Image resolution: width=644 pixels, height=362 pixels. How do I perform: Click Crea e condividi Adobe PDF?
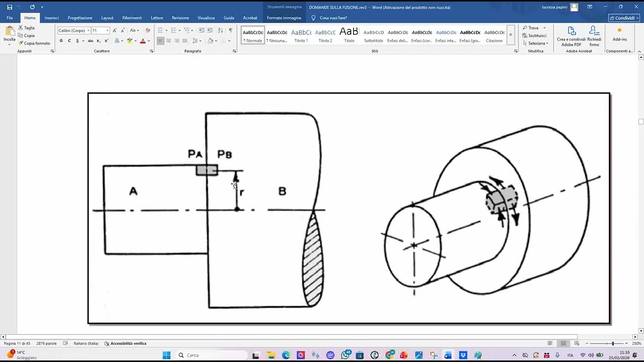coord(571,36)
